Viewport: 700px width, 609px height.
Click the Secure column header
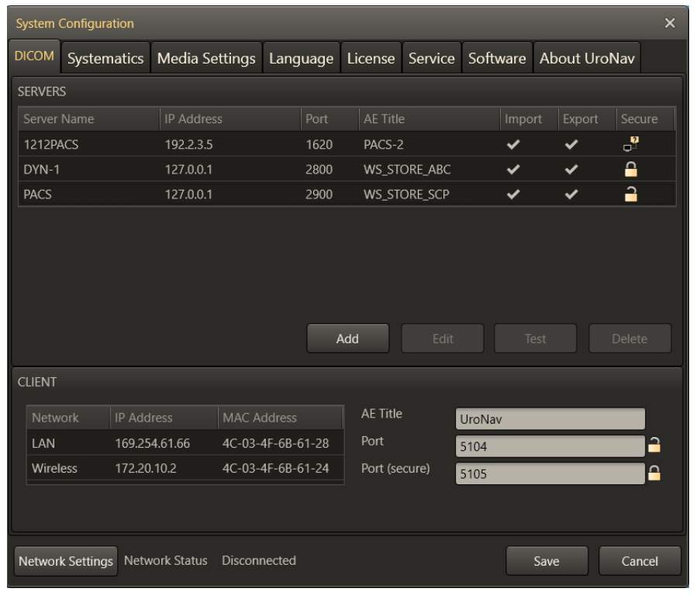645,119
